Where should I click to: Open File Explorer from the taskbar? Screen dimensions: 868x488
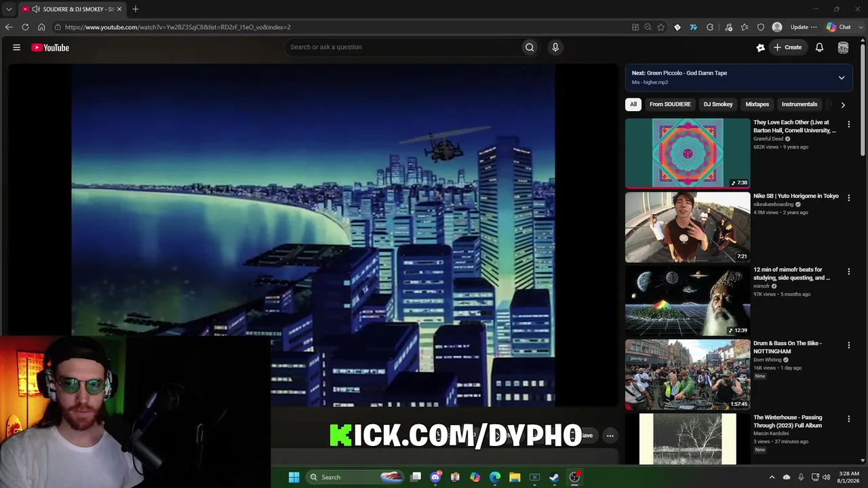click(515, 477)
